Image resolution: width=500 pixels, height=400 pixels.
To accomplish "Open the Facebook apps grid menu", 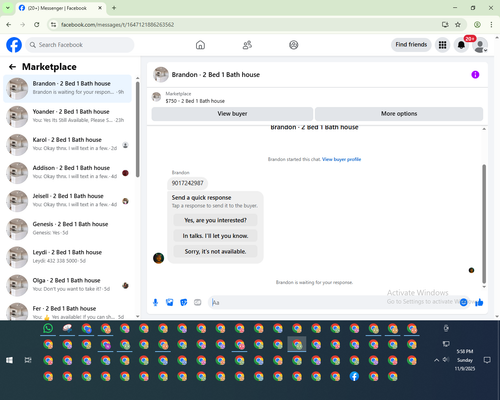I will (x=442, y=45).
